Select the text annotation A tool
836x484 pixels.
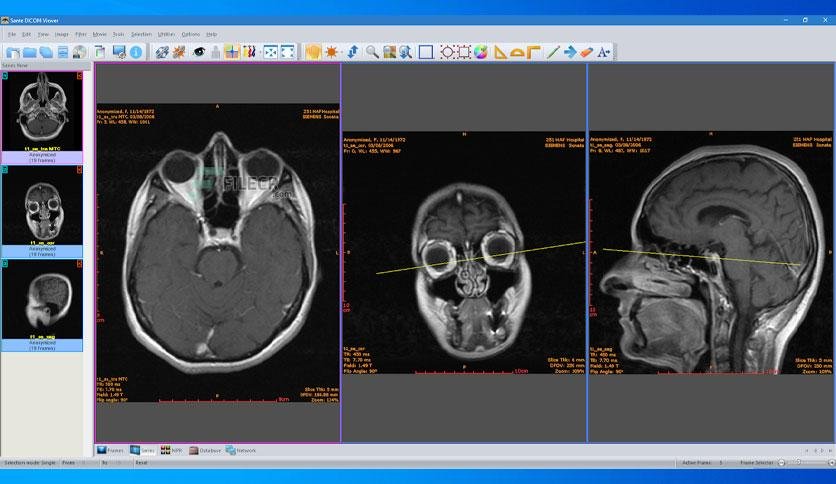coord(604,52)
